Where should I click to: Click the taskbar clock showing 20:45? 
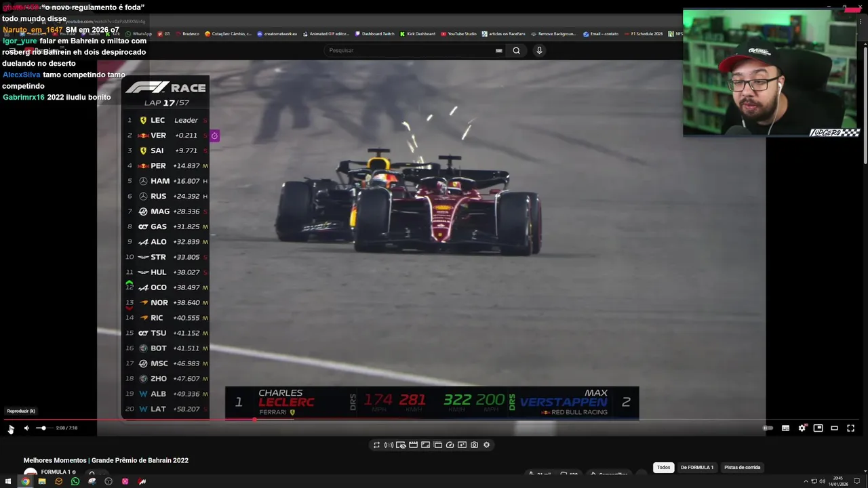(x=838, y=481)
